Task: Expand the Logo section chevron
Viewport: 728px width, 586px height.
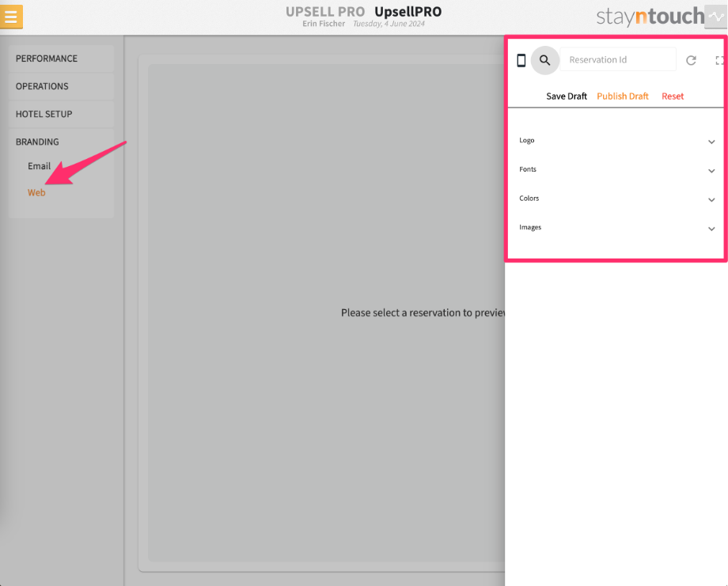Action: click(x=711, y=142)
